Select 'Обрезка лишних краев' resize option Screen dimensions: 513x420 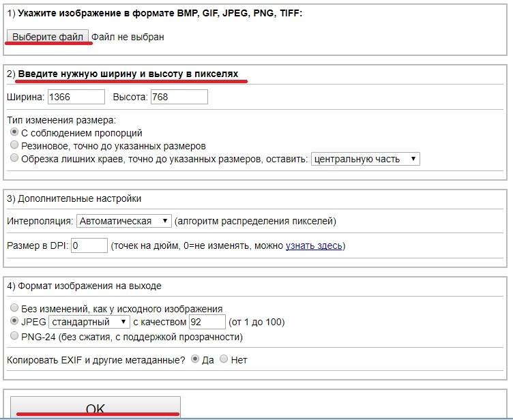[x=14, y=158]
